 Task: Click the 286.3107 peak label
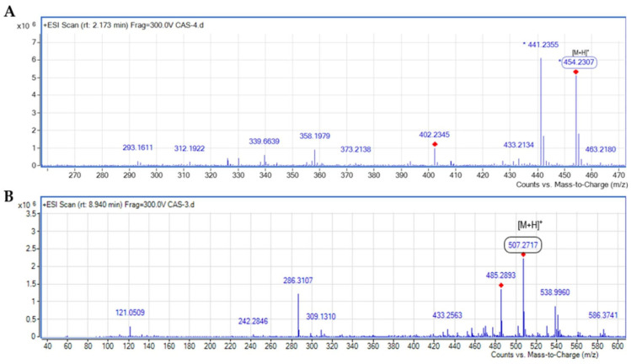pyautogui.click(x=297, y=281)
